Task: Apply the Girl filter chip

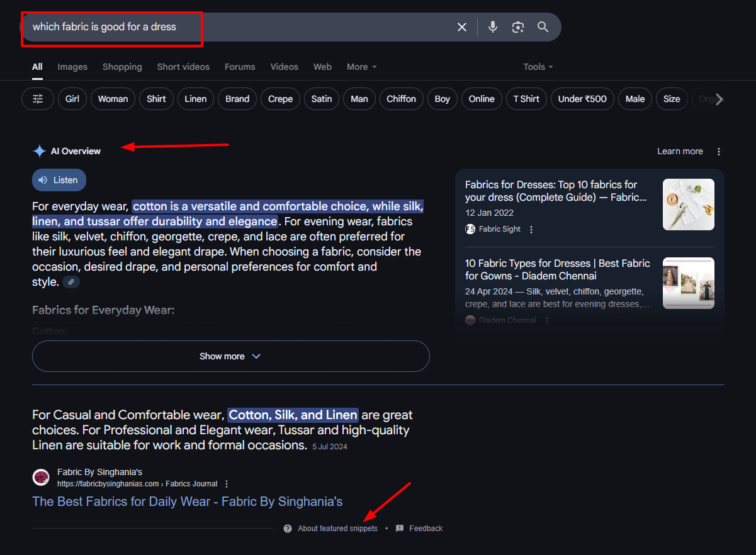Action: 72,99
